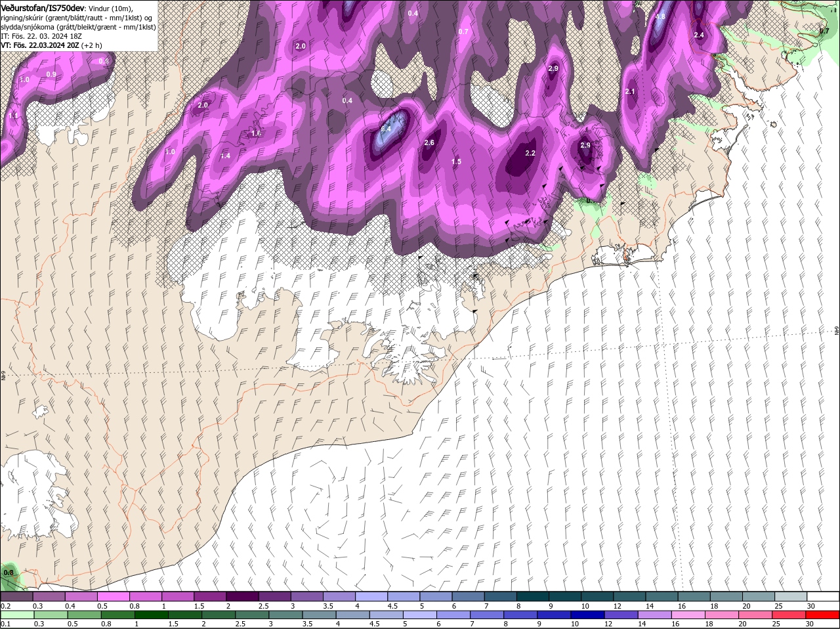Click the lower legend swatch between 6 and 7
The height and width of the screenshot is (629, 840).
coord(454,615)
